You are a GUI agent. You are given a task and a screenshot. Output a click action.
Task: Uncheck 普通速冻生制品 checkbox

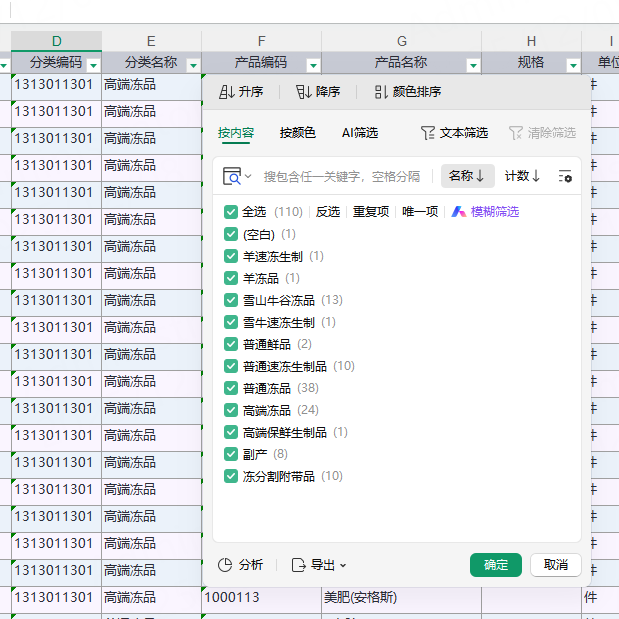[x=231, y=366]
